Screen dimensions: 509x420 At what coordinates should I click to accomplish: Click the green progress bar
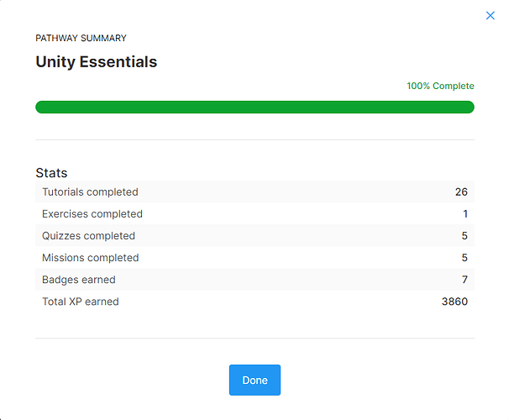tap(254, 107)
